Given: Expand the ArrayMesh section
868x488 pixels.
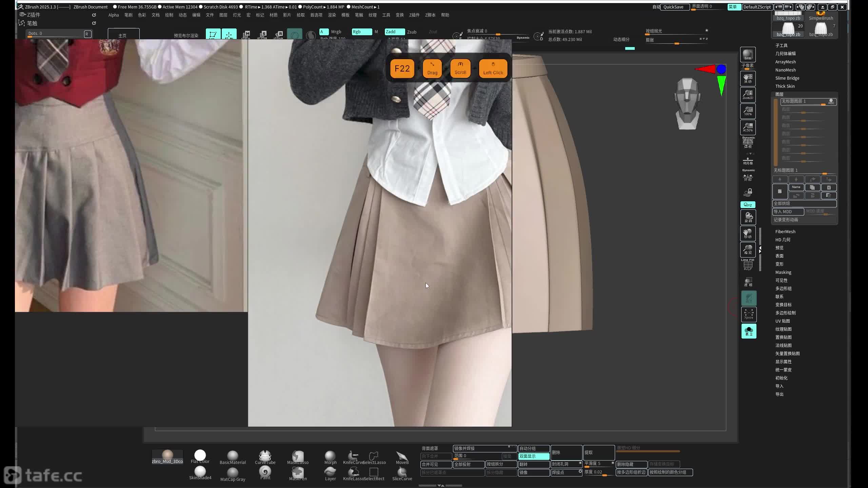Looking at the screenshot, I should [785, 62].
